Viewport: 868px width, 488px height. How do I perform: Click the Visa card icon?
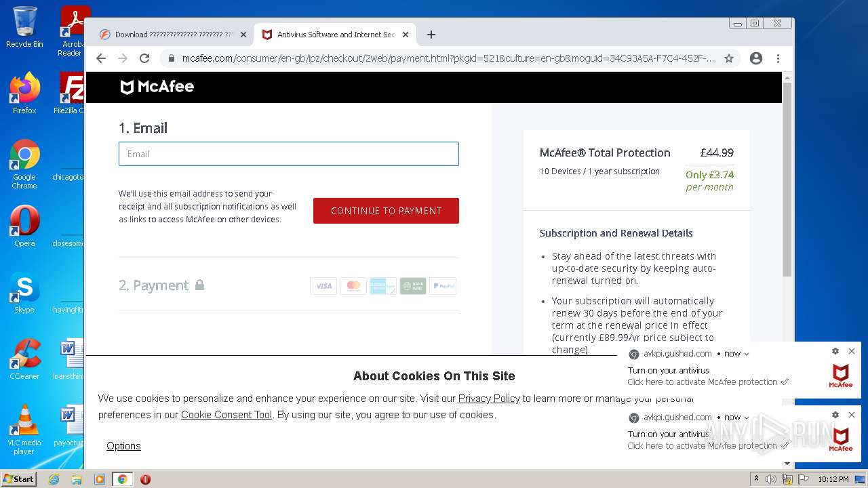click(323, 286)
